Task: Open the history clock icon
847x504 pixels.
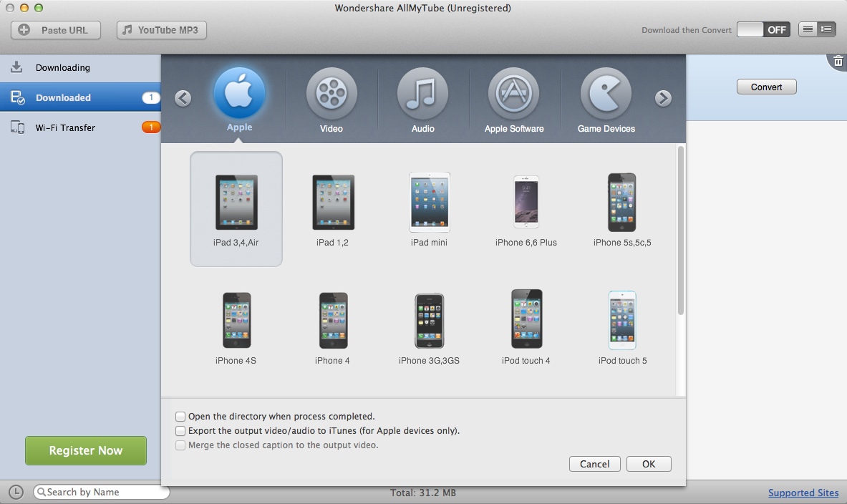Action: [16, 492]
